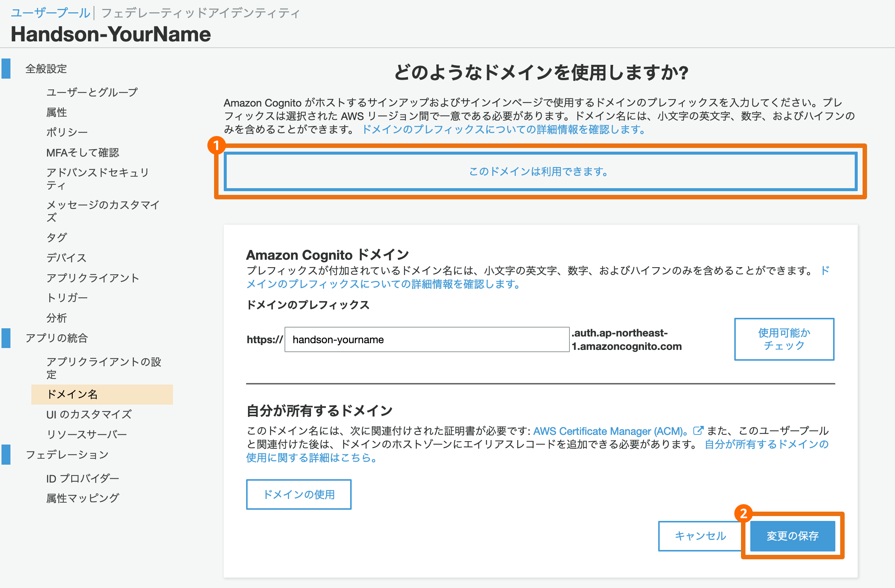Select 全般設定 in the sidebar
895x588 pixels.
(46, 69)
